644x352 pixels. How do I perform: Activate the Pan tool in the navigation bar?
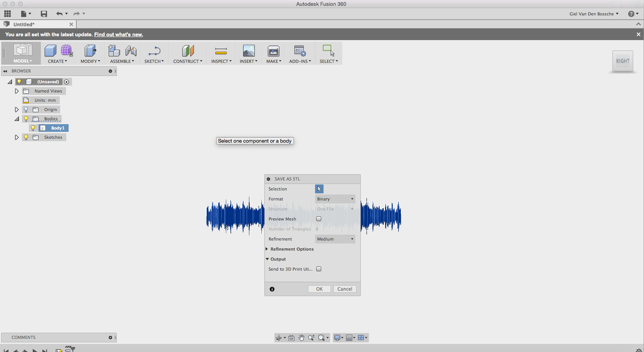click(x=301, y=337)
